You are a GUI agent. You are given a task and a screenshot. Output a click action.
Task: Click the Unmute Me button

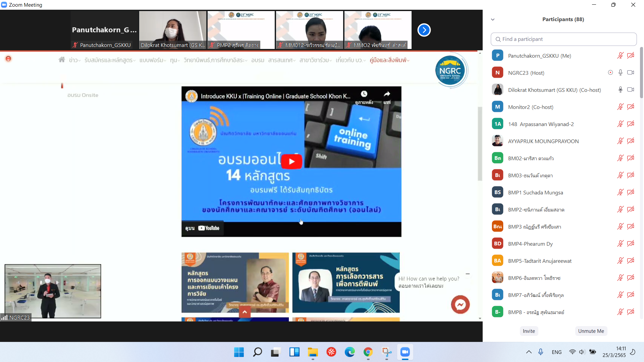pos(591,331)
